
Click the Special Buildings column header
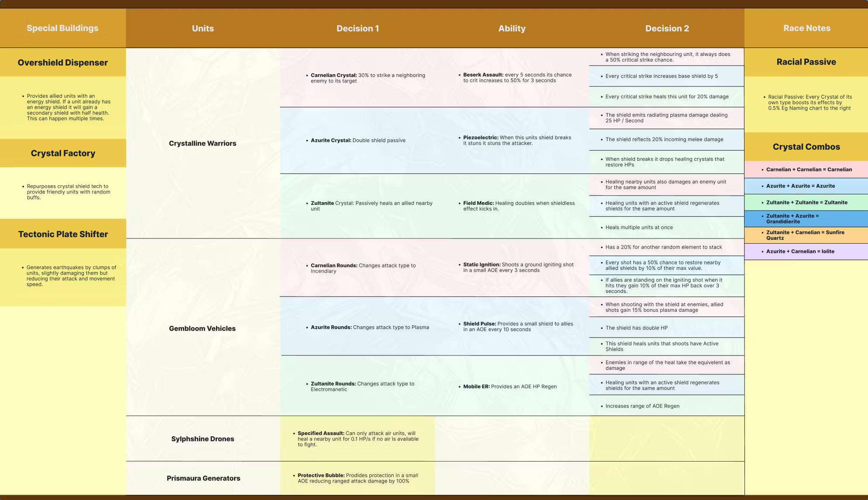[62, 28]
